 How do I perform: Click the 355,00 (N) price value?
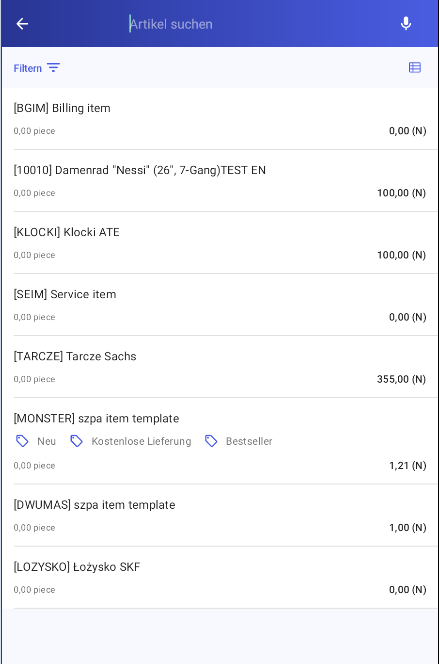click(401, 379)
